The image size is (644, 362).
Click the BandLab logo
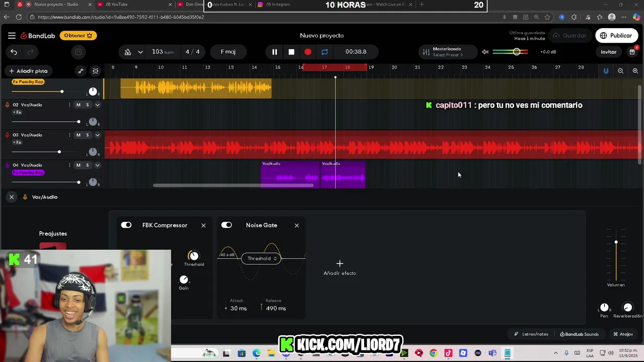tap(38, 36)
